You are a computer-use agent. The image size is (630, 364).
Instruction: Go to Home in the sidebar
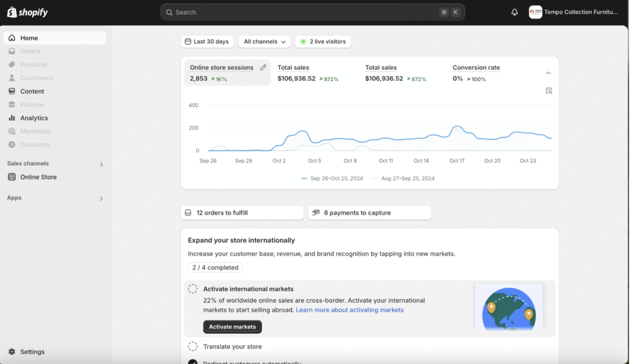click(55, 38)
